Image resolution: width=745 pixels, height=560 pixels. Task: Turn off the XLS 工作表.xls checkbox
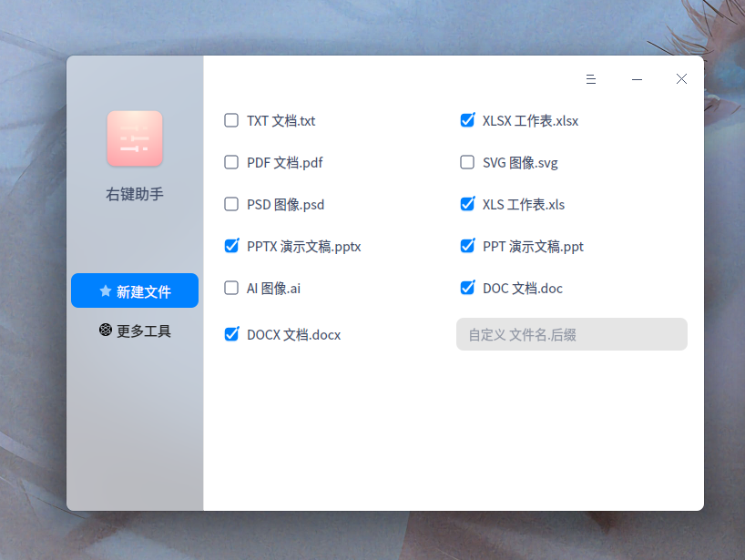click(x=467, y=204)
